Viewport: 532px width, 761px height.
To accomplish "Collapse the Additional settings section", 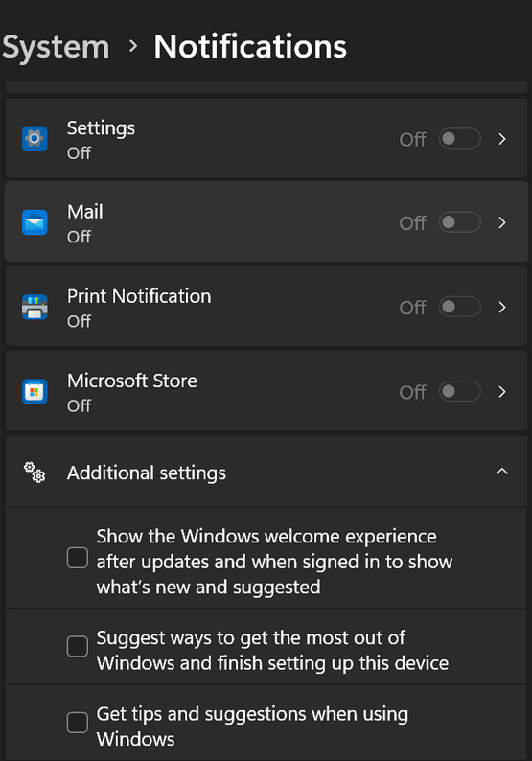I will point(502,472).
